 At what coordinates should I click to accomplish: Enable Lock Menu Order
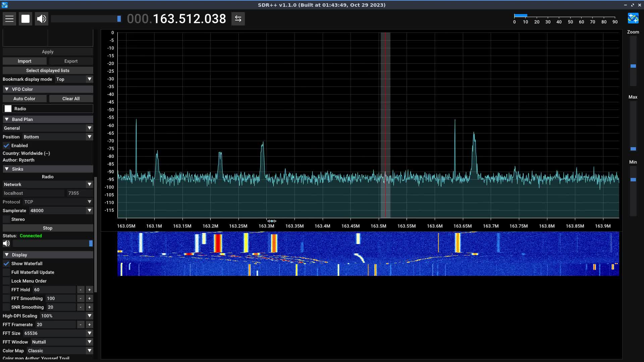[x=6, y=281]
